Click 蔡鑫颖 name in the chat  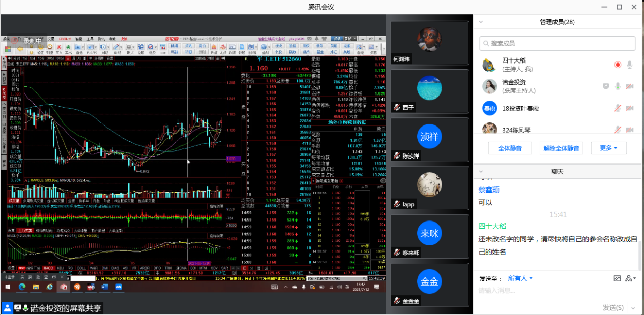pyautogui.click(x=489, y=190)
